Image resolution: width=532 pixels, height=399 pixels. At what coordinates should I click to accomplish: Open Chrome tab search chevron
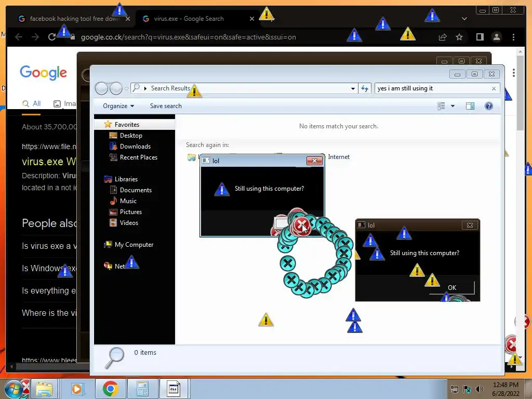(x=464, y=19)
